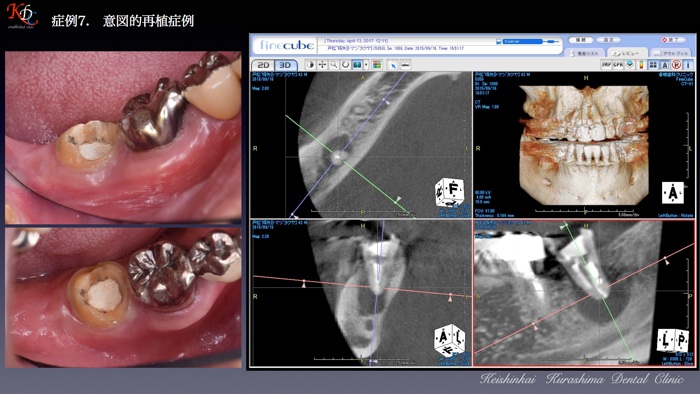Select the rotate tool
Screen dimensions: 700x394
click(x=346, y=65)
